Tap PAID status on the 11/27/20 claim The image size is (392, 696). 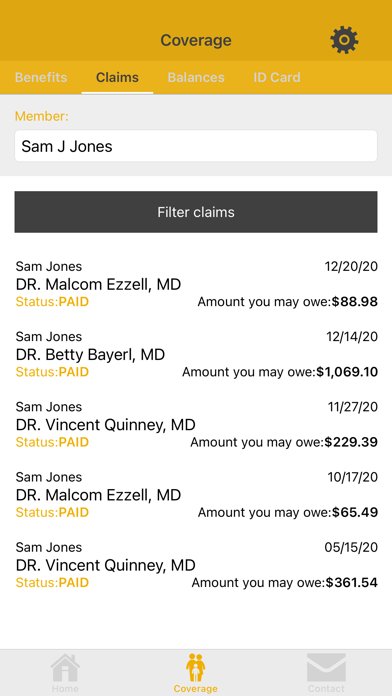click(74, 442)
